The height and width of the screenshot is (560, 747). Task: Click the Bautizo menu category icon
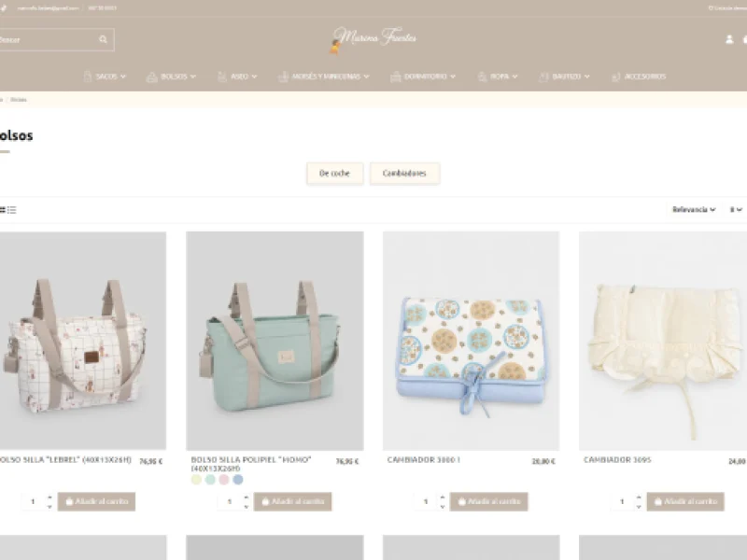(x=543, y=77)
